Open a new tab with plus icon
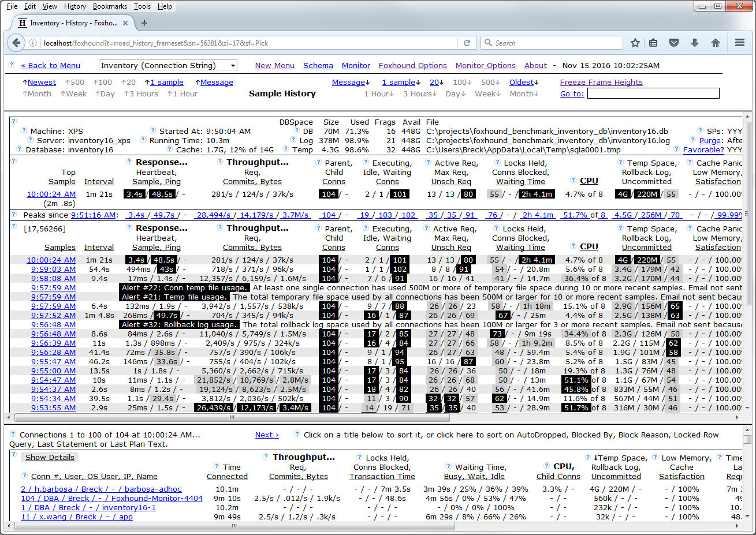This screenshot has height=535, width=756. click(144, 23)
